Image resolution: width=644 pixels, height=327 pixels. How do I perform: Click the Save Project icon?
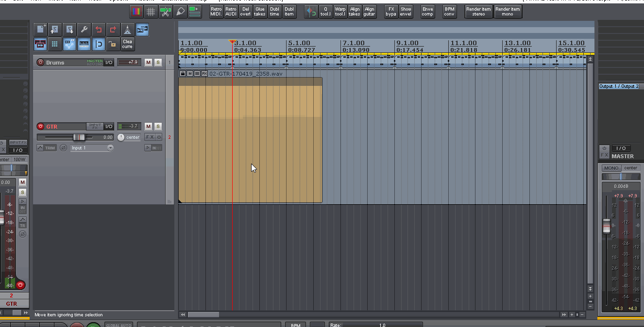click(x=69, y=30)
